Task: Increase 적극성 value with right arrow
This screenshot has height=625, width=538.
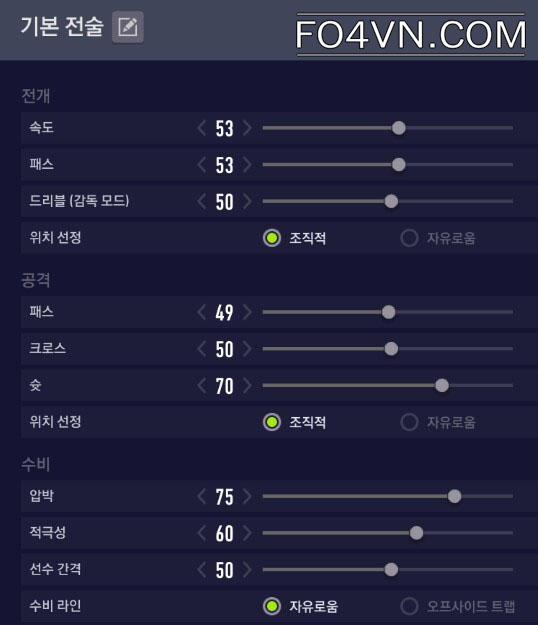Action: [x=247, y=533]
